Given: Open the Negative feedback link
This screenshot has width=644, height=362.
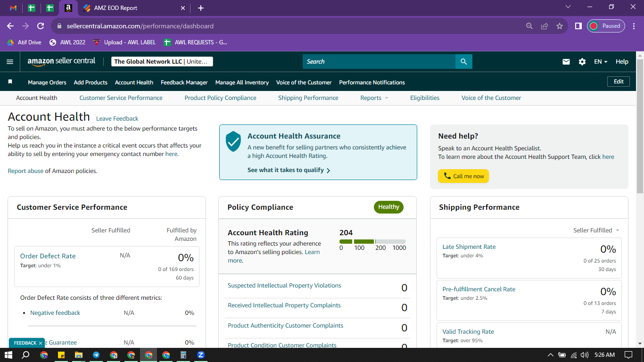Looking at the screenshot, I should tap(55, 313).
